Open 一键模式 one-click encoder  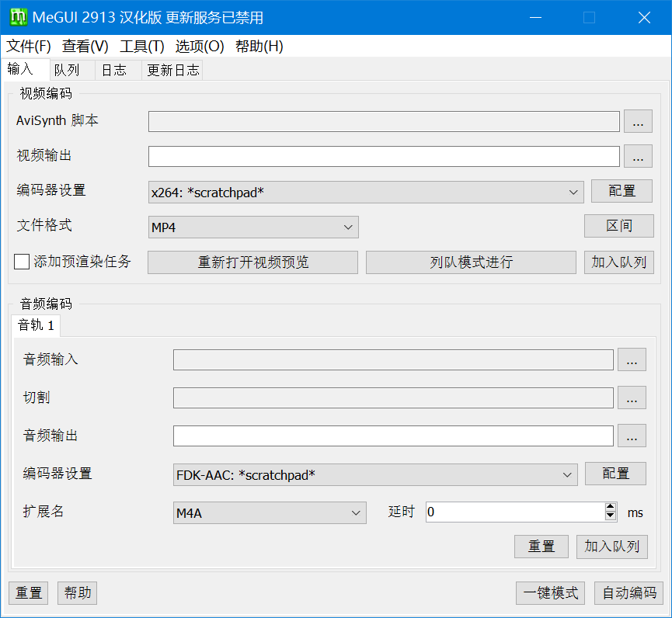click(550, 593)
